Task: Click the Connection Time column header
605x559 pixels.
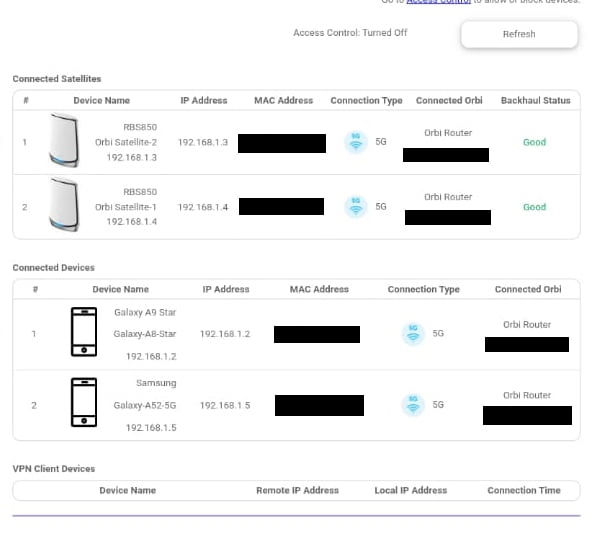Action: coord(524,490)
